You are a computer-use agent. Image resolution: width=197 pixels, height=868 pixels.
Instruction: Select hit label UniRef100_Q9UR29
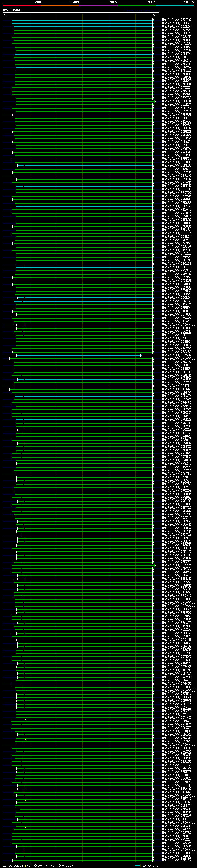click(x=176, y=420)
